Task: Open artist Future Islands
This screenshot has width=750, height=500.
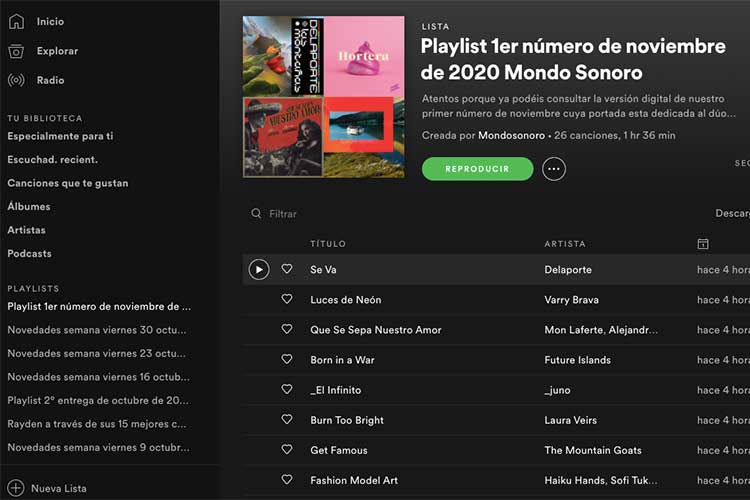Action: (x=578, y=360)
